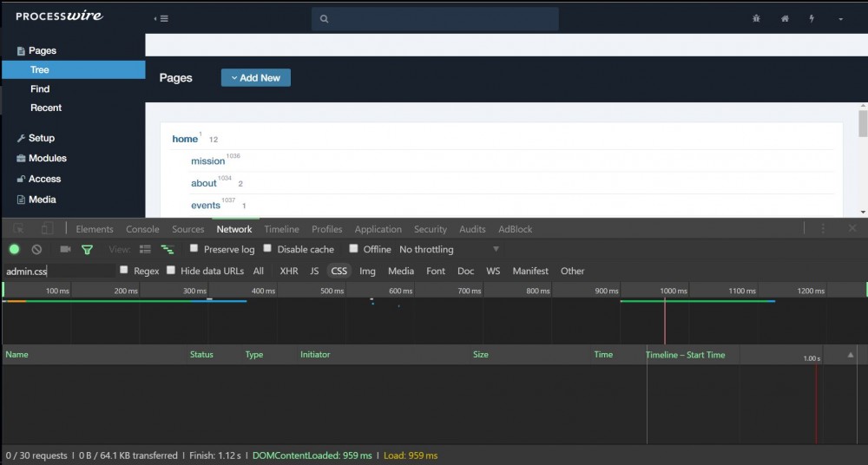868x465 pixels.
Task: Click the home icon in top bar
Action: 785,18
